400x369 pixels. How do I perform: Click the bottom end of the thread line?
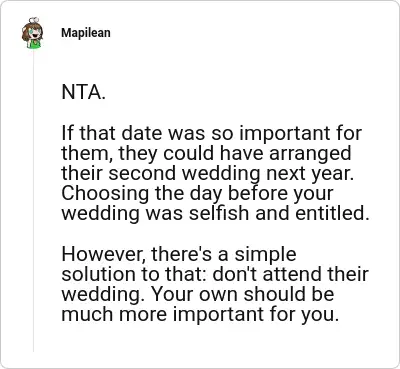(x=33, y=350)
